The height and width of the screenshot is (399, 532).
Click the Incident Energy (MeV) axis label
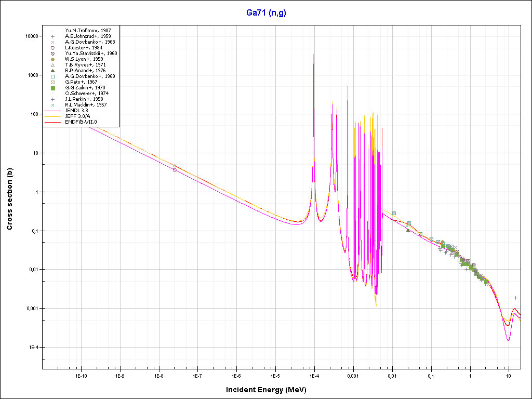270,389
